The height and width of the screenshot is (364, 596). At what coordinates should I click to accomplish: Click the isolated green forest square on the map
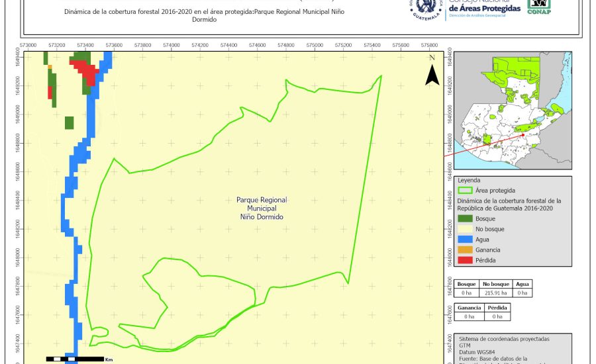click(x=69, y=122)
